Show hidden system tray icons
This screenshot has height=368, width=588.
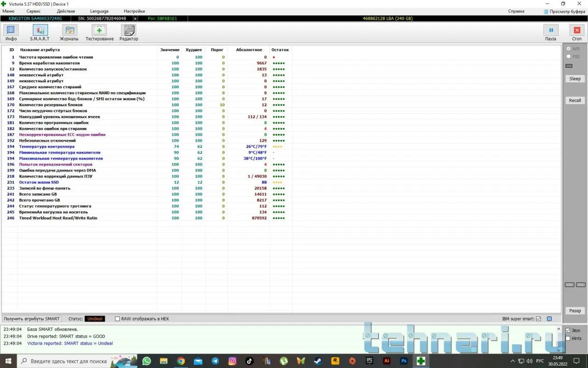[513, 361]
